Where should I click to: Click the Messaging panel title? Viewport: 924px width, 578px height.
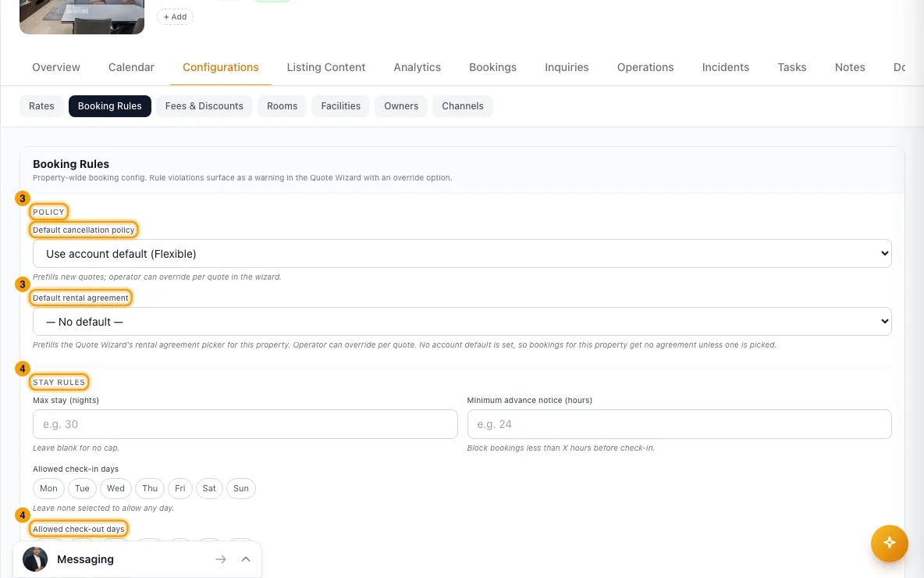[x=85, y=559]
